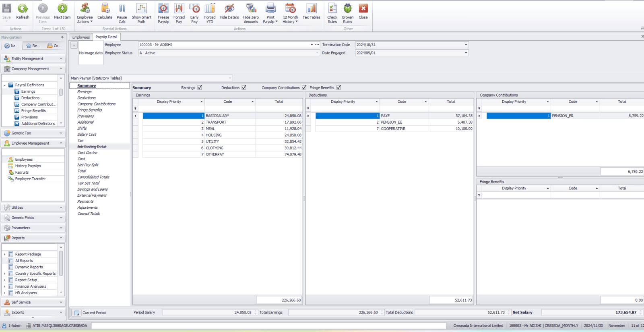The image size is (644, 332).
Task: Toggle the Deductions checkbox
Action: [244, 87]
